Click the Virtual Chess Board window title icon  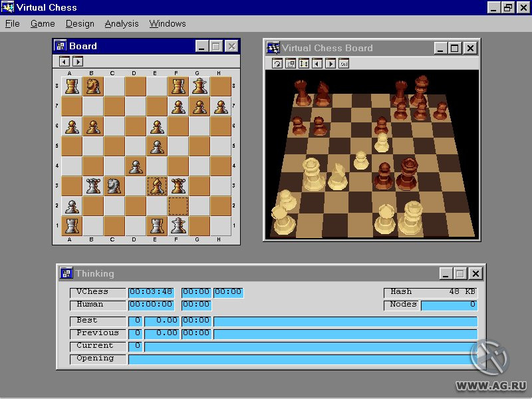273,48
